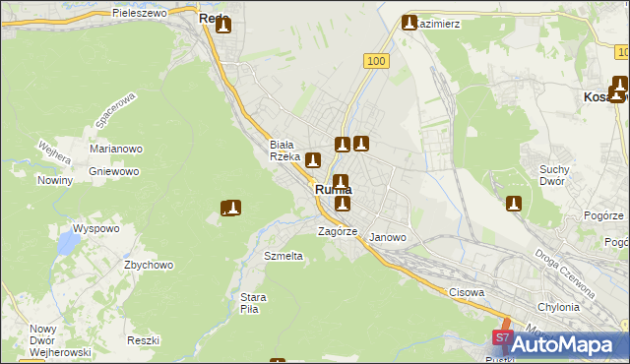Select the Janowo place label
The width and height of the screenshot is (630, 364).
tap(388, 237)
